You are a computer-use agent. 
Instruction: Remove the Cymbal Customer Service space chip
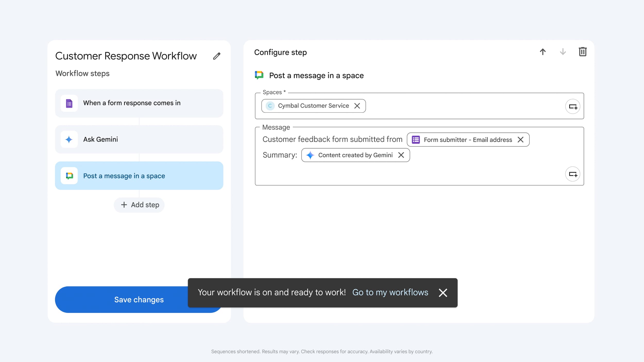tap(358, 106)
